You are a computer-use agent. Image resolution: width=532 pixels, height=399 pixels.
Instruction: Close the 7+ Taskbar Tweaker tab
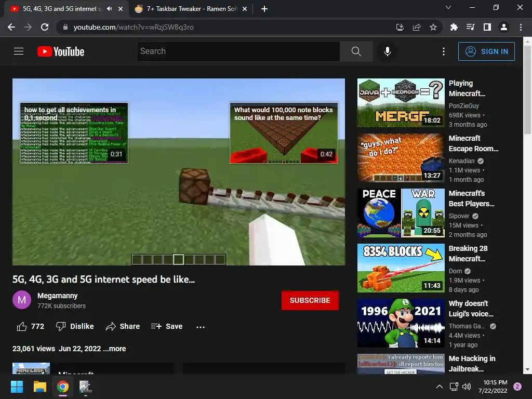(x=245, y=9)
